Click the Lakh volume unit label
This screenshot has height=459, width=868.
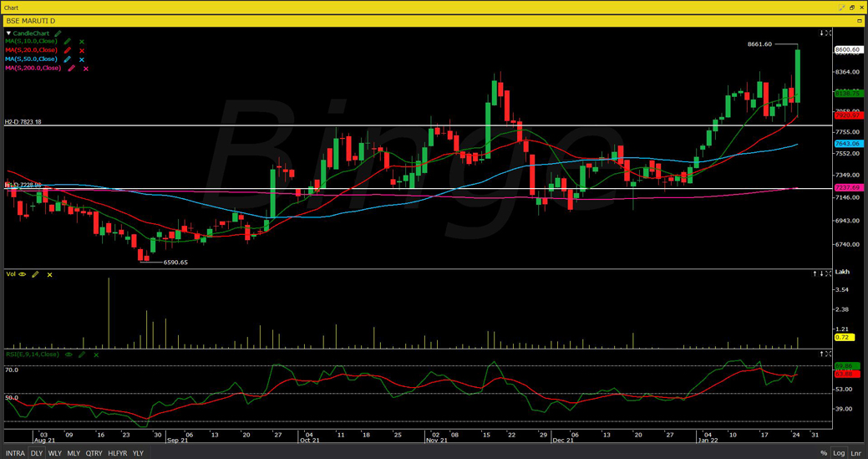point(842,273)
